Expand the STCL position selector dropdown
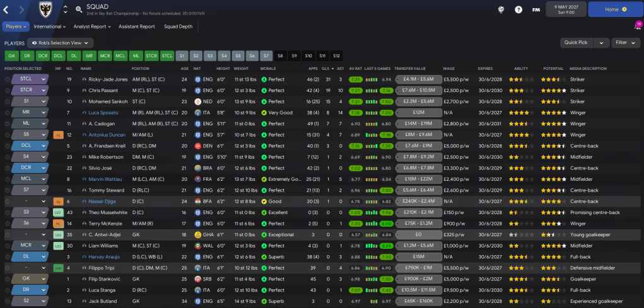The height and width of the screenshot is (308, 644). [43, 79]
